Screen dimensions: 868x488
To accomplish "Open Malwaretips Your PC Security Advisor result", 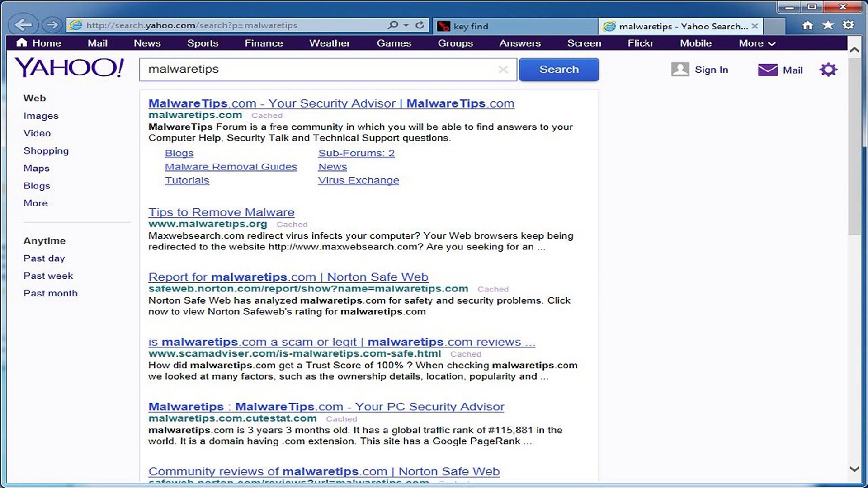I will [x=326, y=407].
